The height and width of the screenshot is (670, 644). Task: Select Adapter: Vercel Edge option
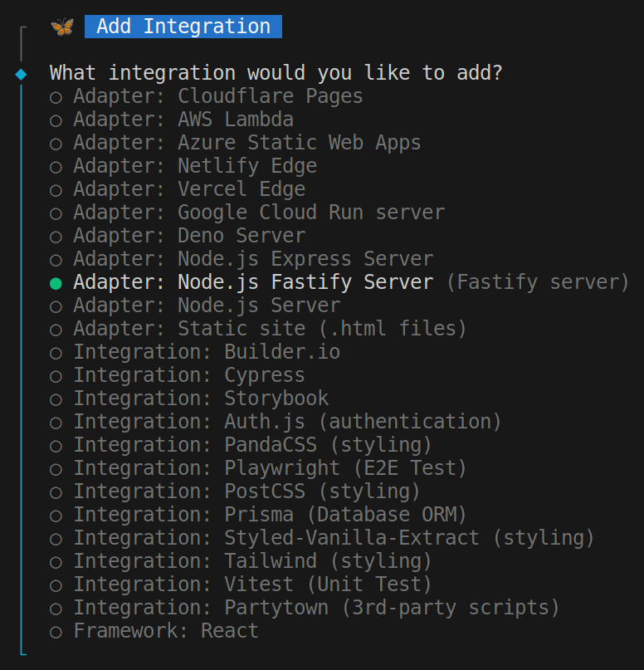pos(178,189)
